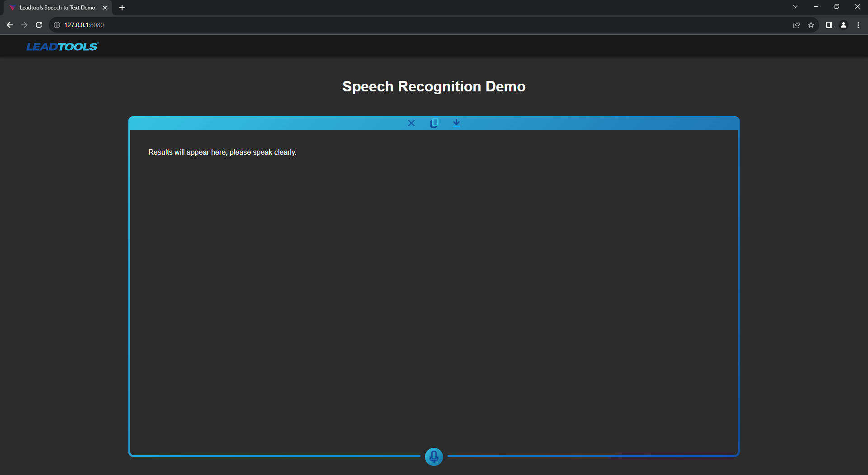
Task: Click the browser forward arrow
Action: point(24,25)
